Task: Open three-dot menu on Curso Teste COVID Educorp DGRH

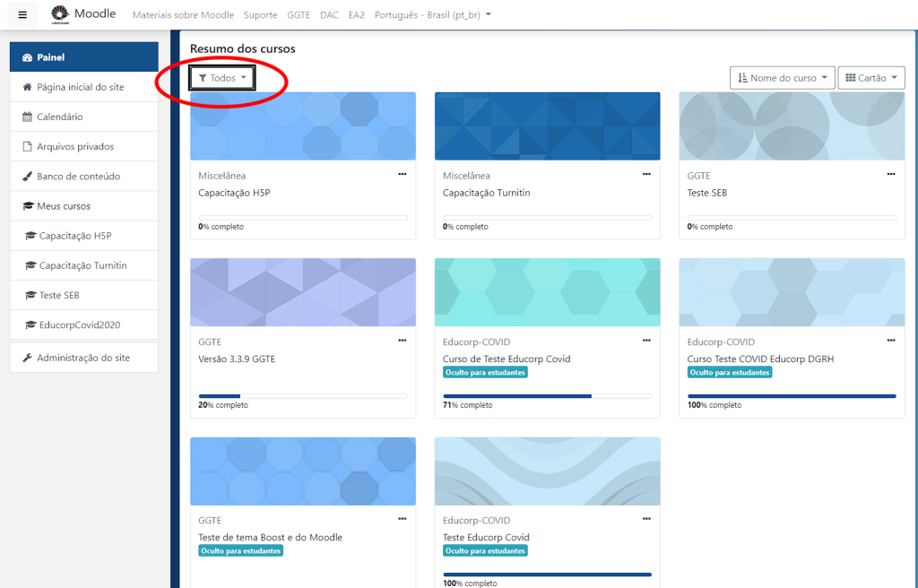Action: click(x=890, y=341)
